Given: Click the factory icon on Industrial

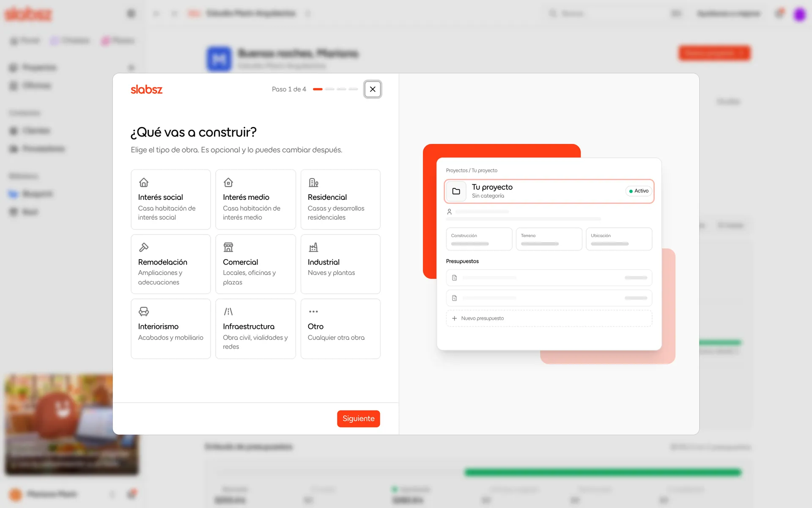Looking at the screenshot, I should click(313, 247).
